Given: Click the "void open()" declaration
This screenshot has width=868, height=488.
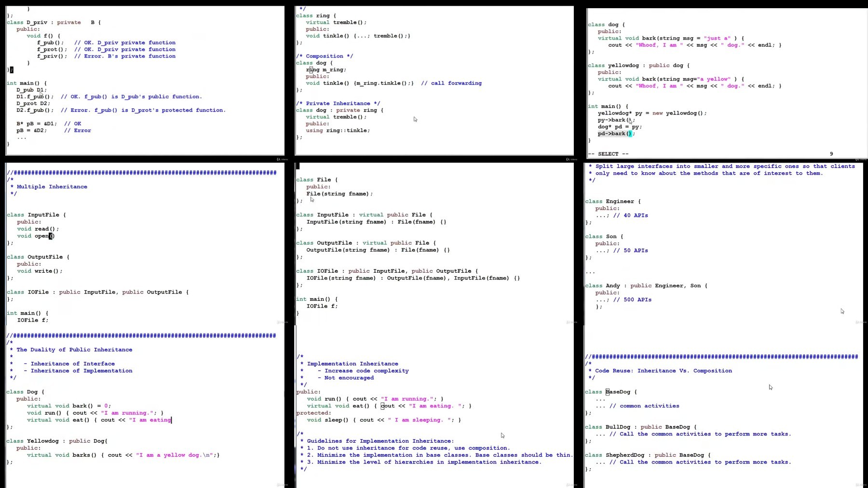Looking at the screenshot, I should click(36, 236).
